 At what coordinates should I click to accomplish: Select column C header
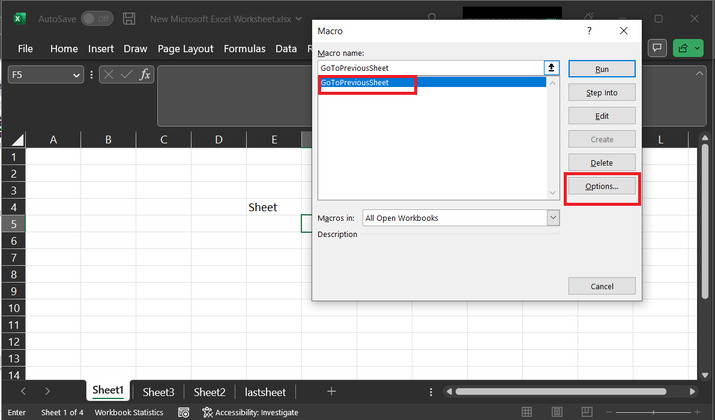pyautogui.click(x=164, y=140)
